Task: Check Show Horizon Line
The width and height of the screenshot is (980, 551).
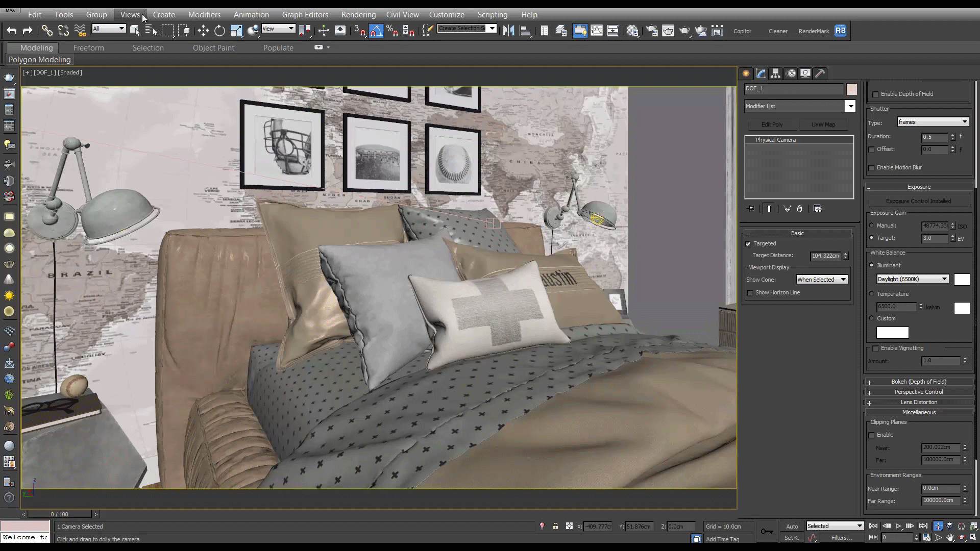Action: click(750, 293)
